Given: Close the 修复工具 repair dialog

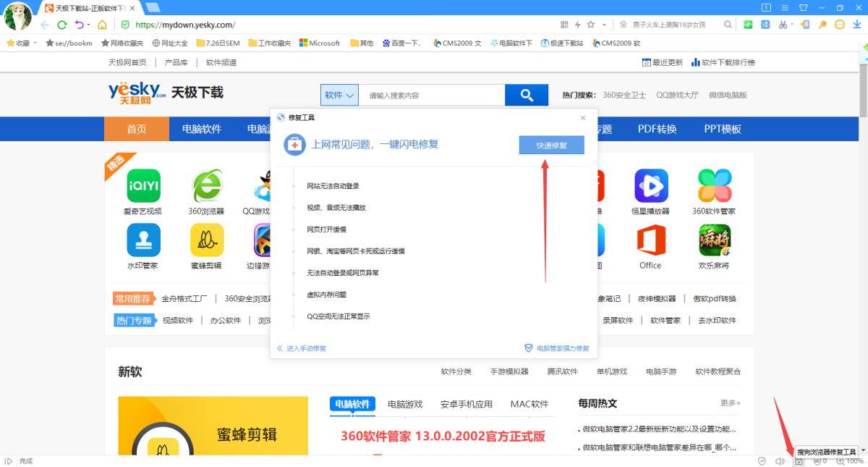Looking at the screenshot, I should click(583, 117).
